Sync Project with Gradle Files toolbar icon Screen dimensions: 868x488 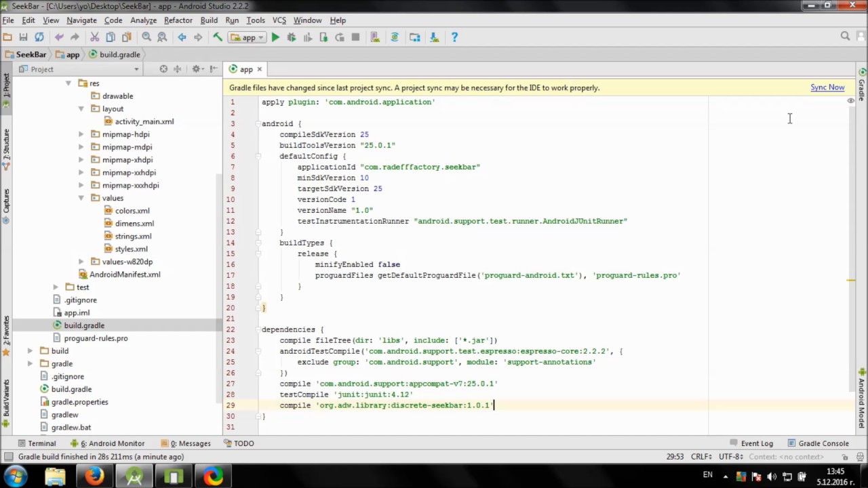coord(395,37)
